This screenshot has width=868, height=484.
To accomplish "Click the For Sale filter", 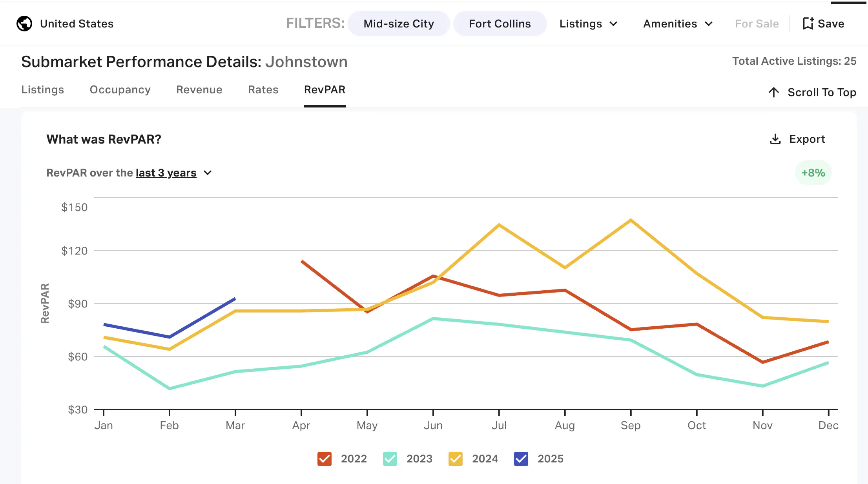I will coord(757,24).
